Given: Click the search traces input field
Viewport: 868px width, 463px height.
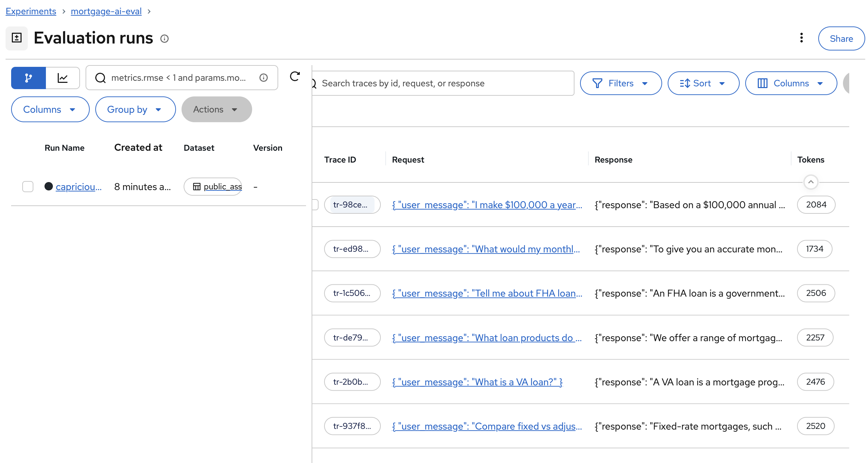Looking at the screenshot, I should pyautogui.click(x=445, y=84).
